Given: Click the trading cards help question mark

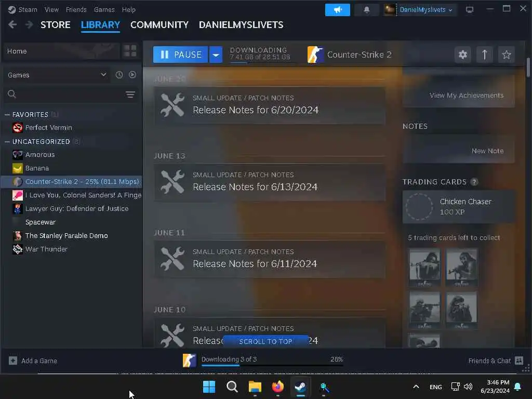Looking at the screenshot, I should click(x=474, y=182).
